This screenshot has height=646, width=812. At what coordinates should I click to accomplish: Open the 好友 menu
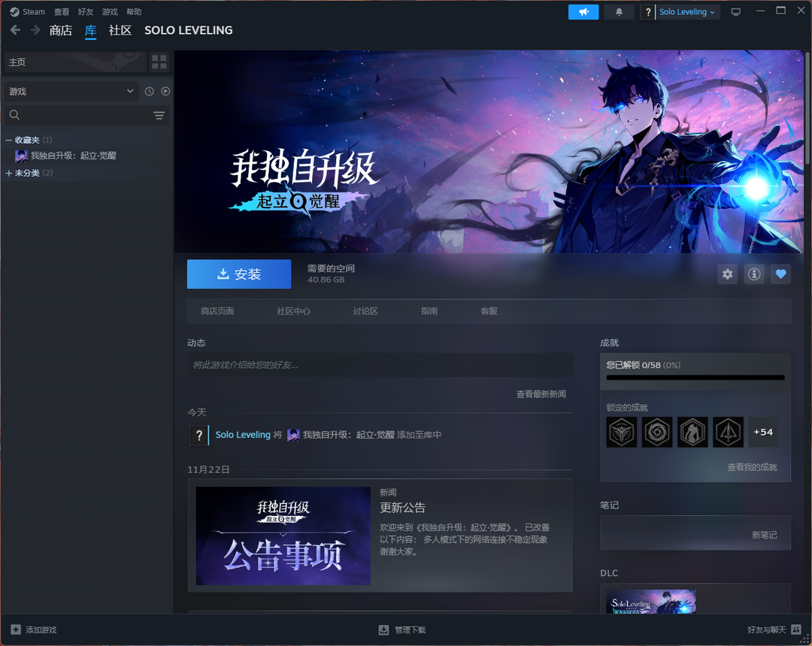[x=85, y=12]
